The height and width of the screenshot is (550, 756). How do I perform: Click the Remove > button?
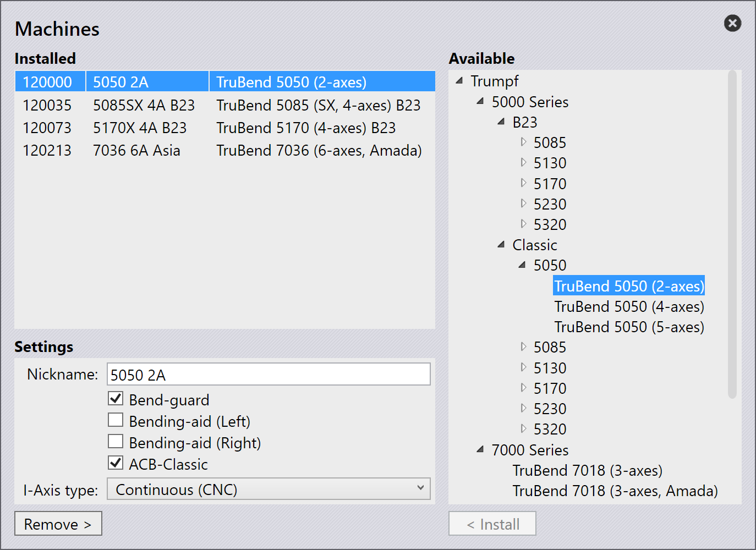coord(58,524)
